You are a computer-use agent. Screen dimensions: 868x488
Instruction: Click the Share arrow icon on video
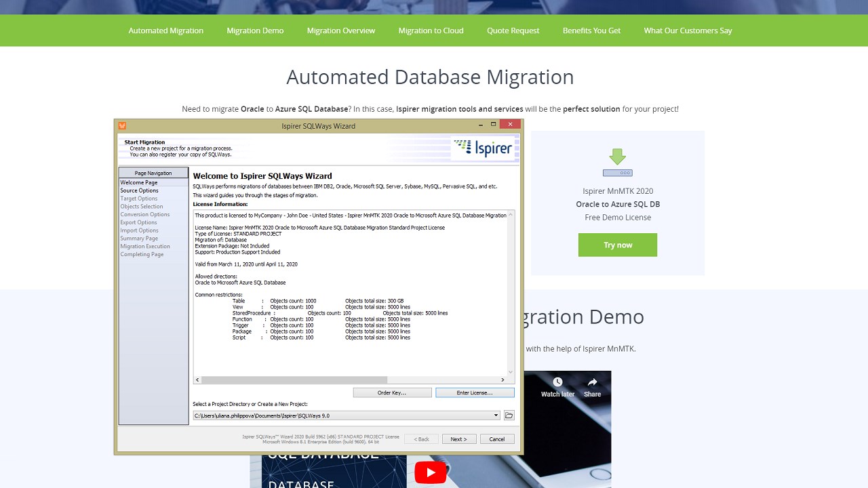(592, 382)
